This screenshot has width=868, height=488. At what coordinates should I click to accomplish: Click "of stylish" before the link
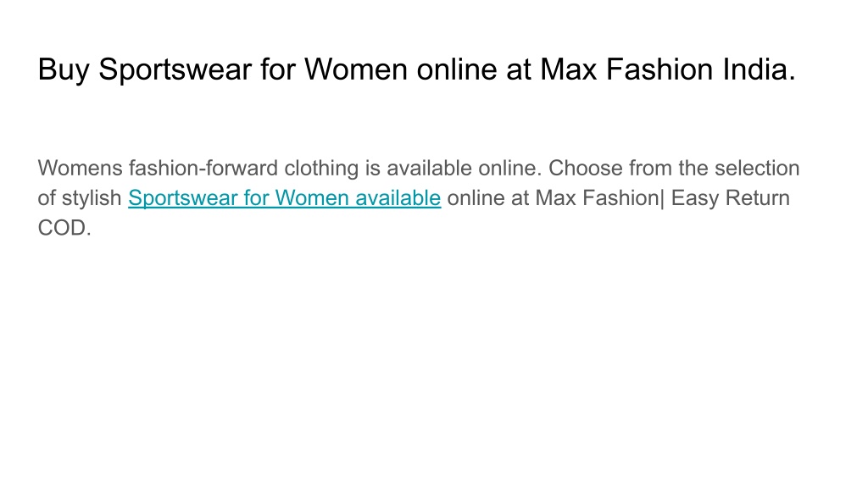click(x=80, y=198)
